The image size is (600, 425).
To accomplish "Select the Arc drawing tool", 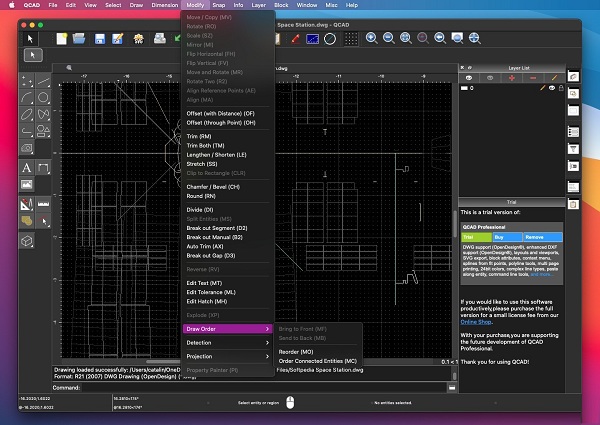I will (27, 98).
